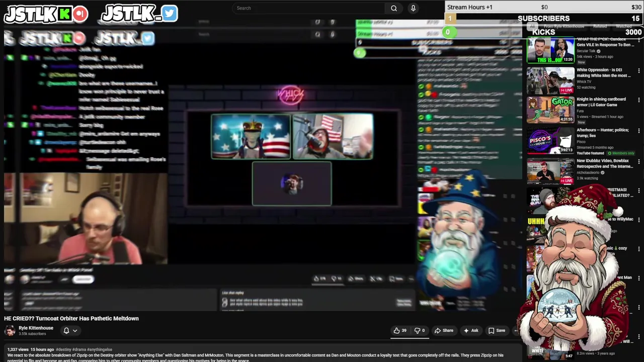The width and height of the screenshot is (644, 362).
Task: Share the HE CRIED video
Action: (x=444, y=330)
